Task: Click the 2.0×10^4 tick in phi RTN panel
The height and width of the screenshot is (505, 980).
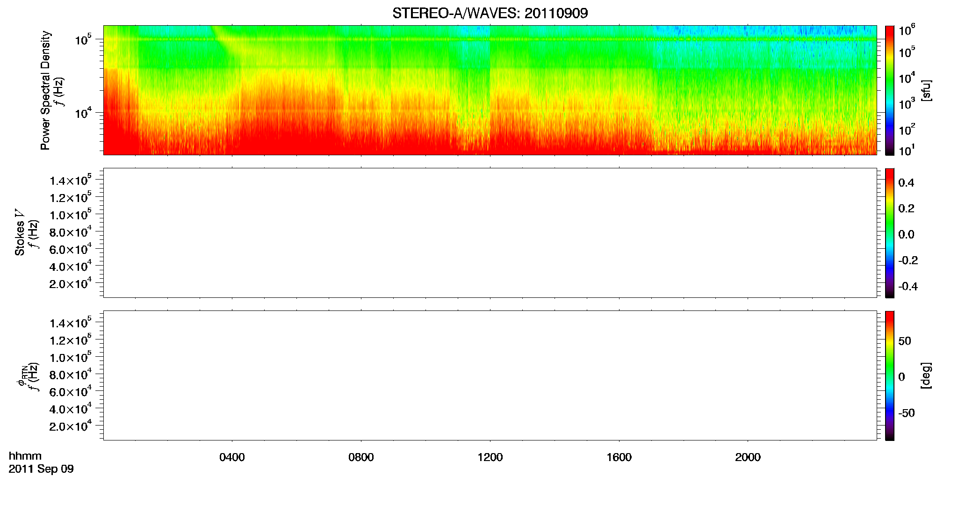Action: pyautogui.click(x=70, y=426)
